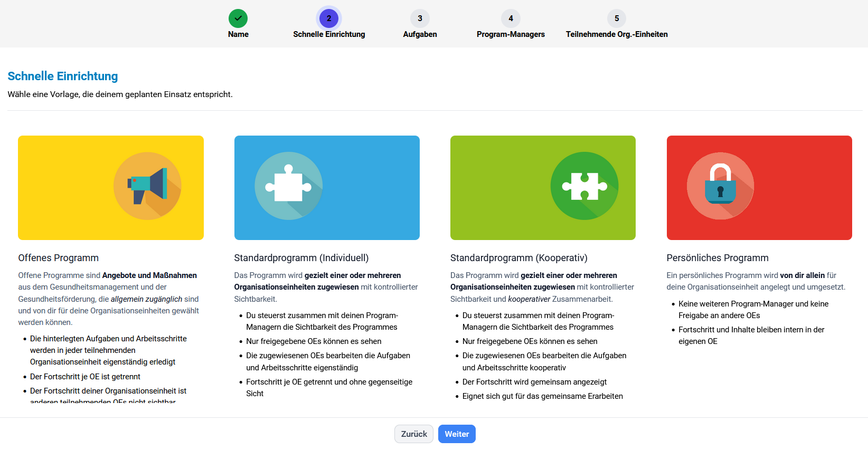Go to step 5 numbered circle
Viewport: 868px width, 450px height.
[x=617, y=18]
